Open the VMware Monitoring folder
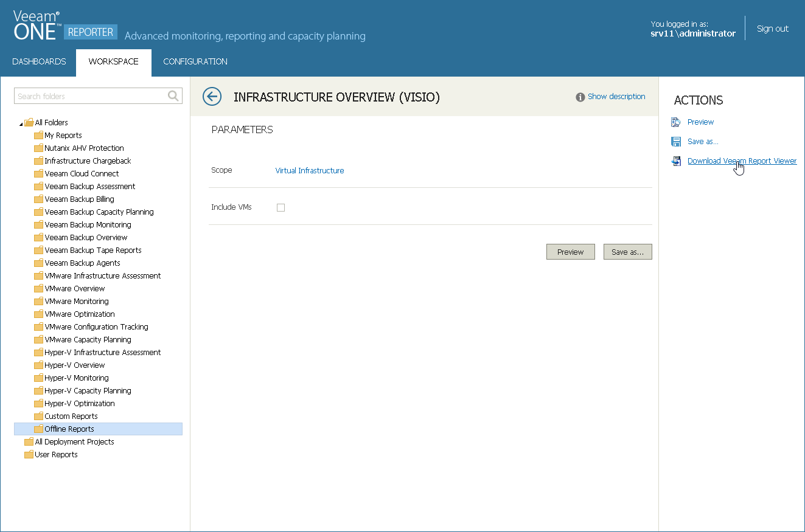 (x=77, y=301)
